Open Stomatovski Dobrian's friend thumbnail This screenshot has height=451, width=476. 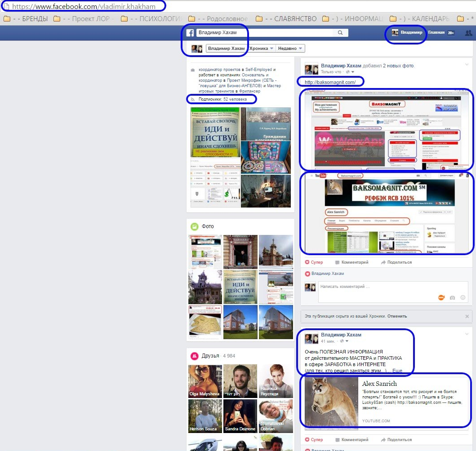click(x=276, y=416)
